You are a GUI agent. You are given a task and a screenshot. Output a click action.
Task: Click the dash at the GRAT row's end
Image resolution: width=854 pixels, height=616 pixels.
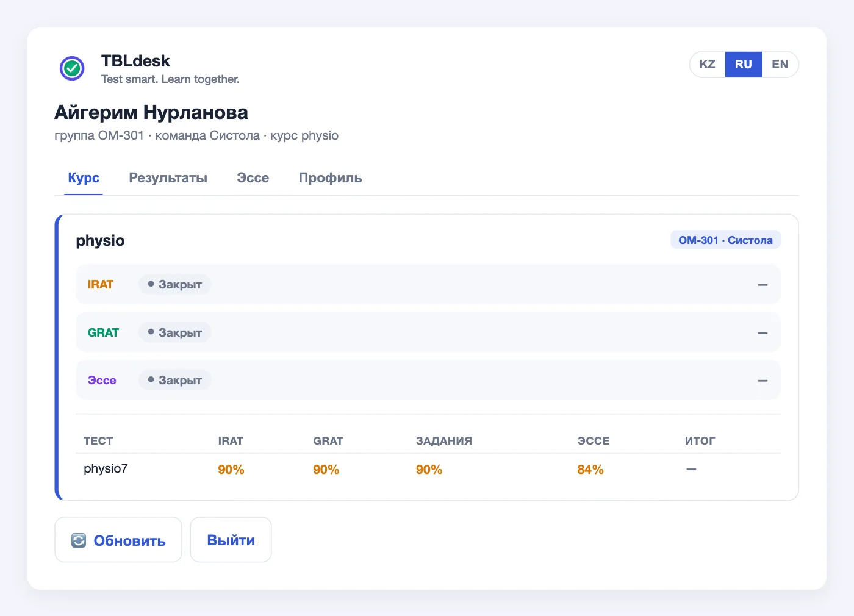tap(762, 333)
